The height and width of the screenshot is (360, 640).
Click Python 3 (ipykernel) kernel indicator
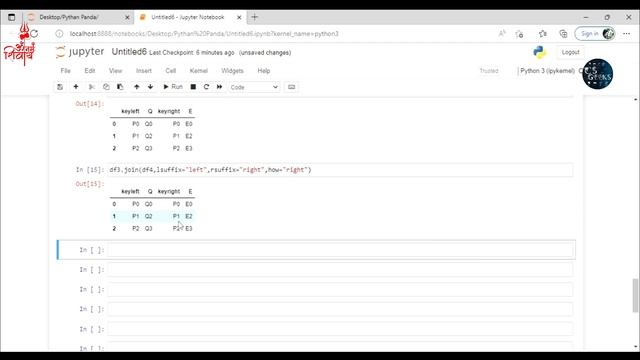tap(547, 71)
